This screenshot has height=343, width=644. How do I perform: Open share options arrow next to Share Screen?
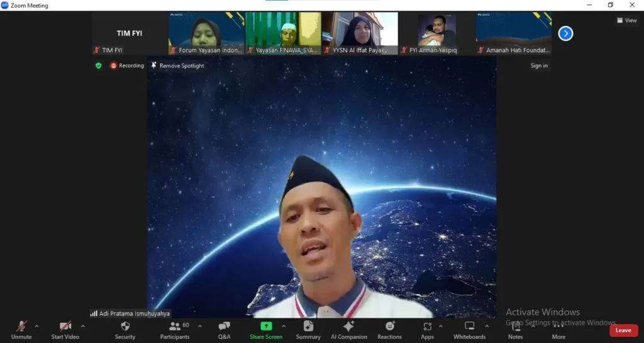pyautogui.click(x=284, y=327)
